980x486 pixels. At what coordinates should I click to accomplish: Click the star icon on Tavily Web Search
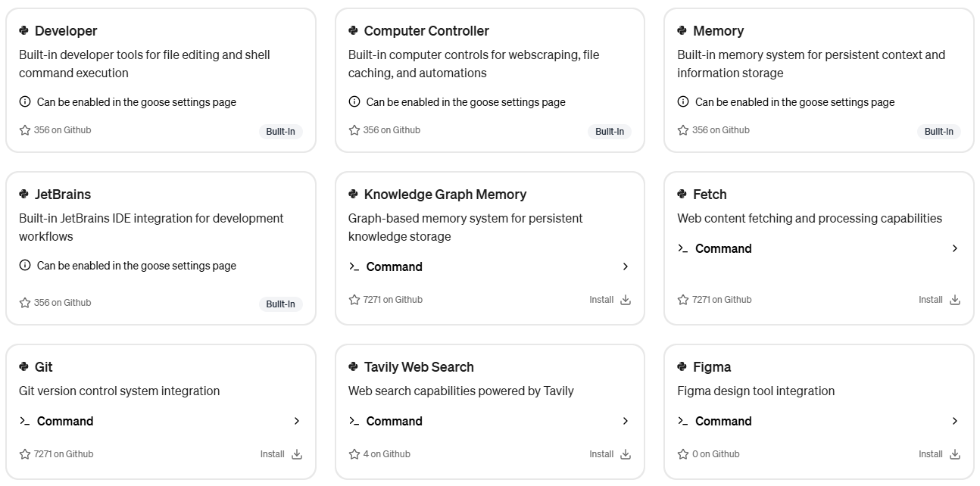coord(354,454)
